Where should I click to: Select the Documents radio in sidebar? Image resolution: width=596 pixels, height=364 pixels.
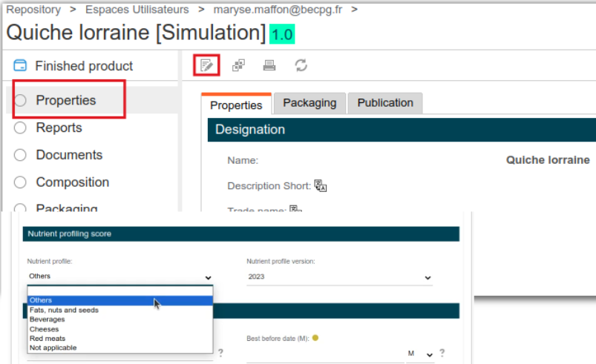20,155
